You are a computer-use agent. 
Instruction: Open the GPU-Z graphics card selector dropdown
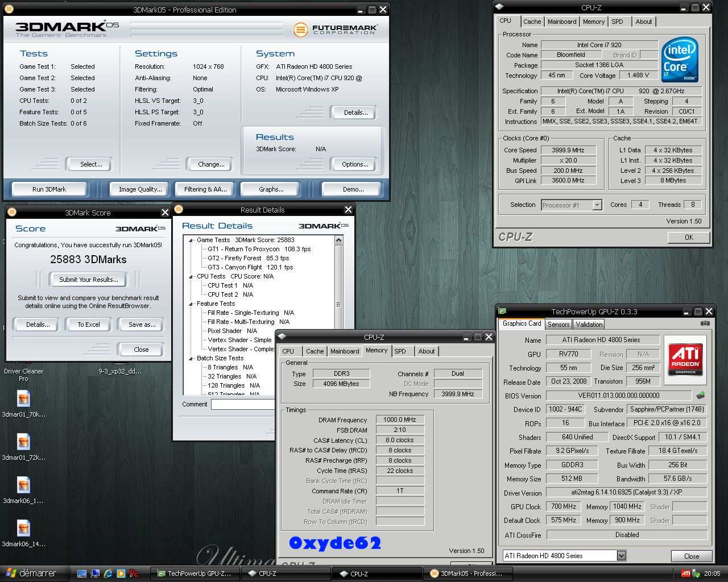pyautogui.click(x=621, y=555)
